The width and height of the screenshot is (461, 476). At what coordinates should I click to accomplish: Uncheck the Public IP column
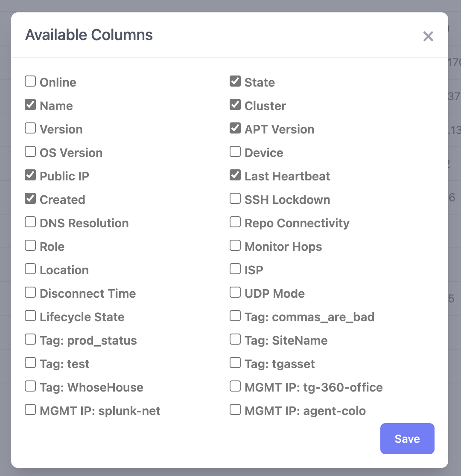[30, 175]
